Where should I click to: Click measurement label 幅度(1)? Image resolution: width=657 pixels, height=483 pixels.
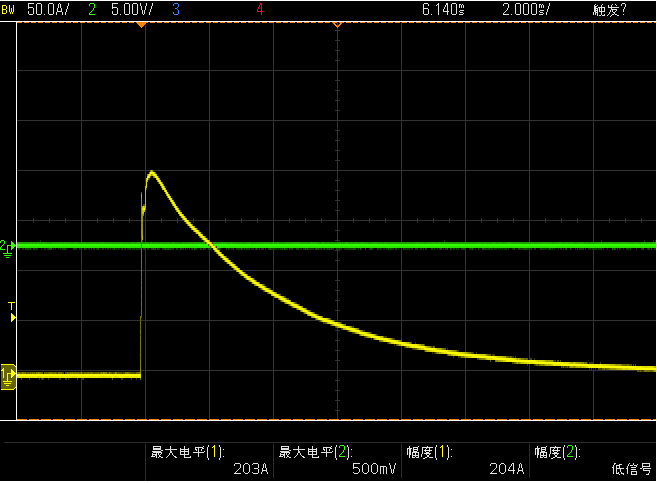coord(429,452)
